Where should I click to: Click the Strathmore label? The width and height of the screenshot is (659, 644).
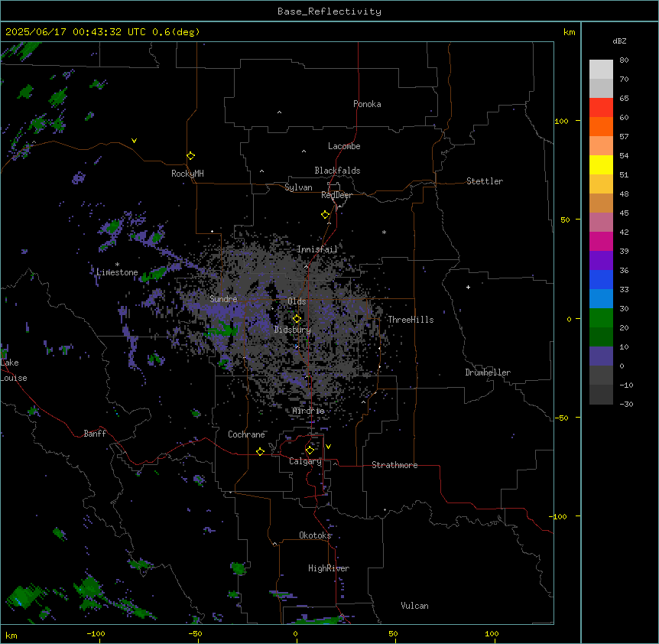click(x=394, y=465)
